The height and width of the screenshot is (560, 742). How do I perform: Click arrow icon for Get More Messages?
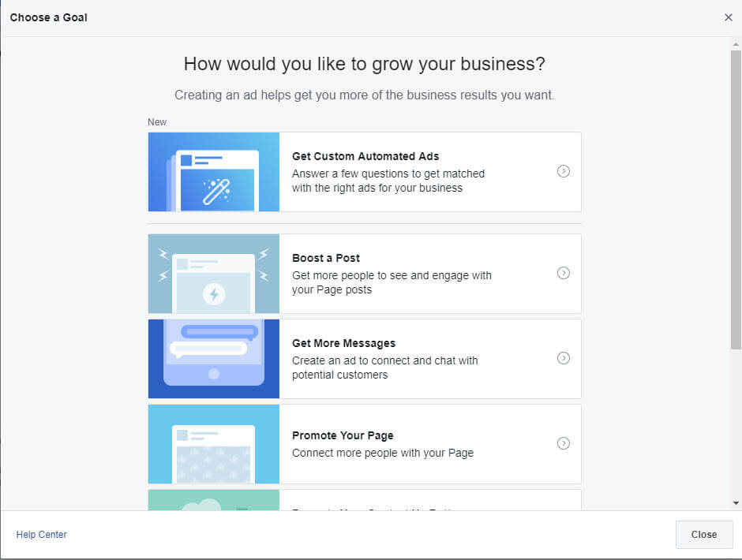[x=563, y=358]
